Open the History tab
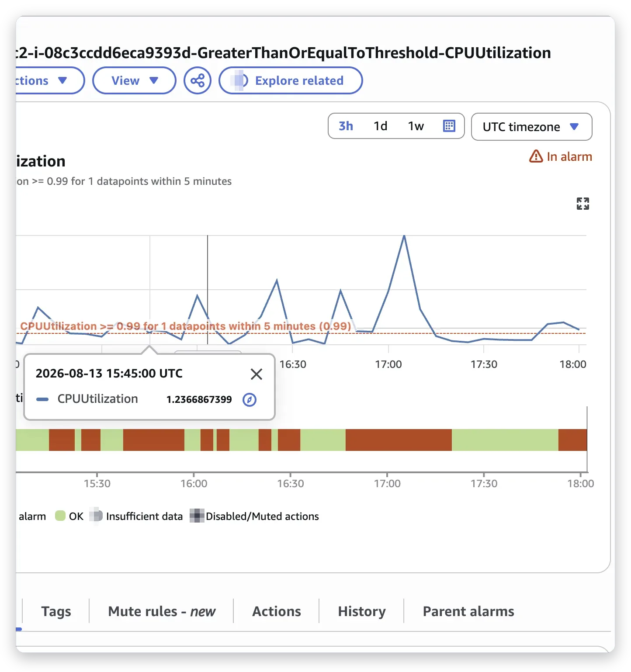631x672 pixels. point(362,611)
